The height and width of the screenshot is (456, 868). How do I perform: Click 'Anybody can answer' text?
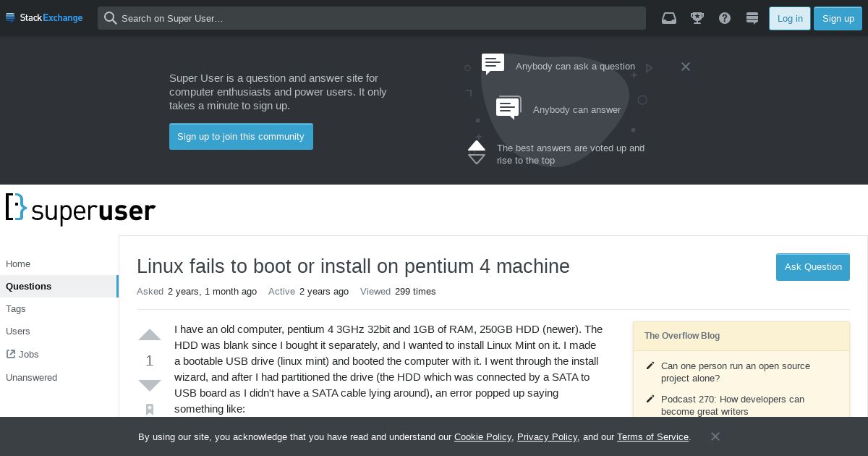pos(577,110)
